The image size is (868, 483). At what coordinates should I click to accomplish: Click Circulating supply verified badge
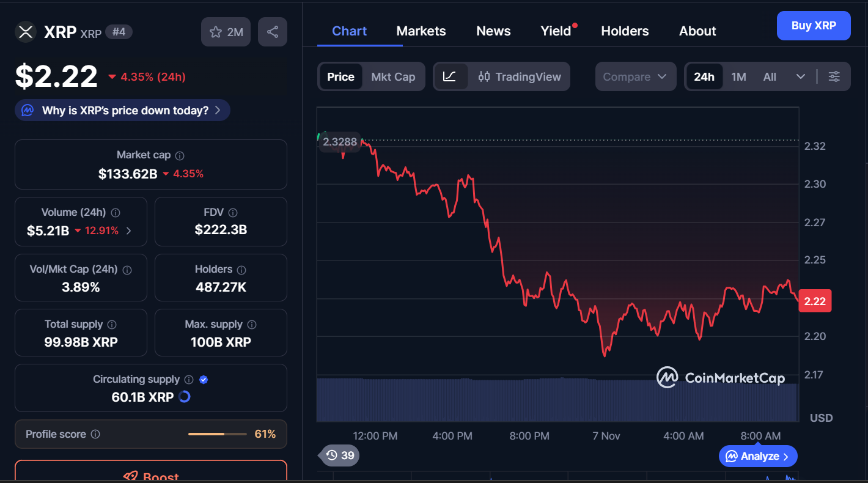click(204, 380)
